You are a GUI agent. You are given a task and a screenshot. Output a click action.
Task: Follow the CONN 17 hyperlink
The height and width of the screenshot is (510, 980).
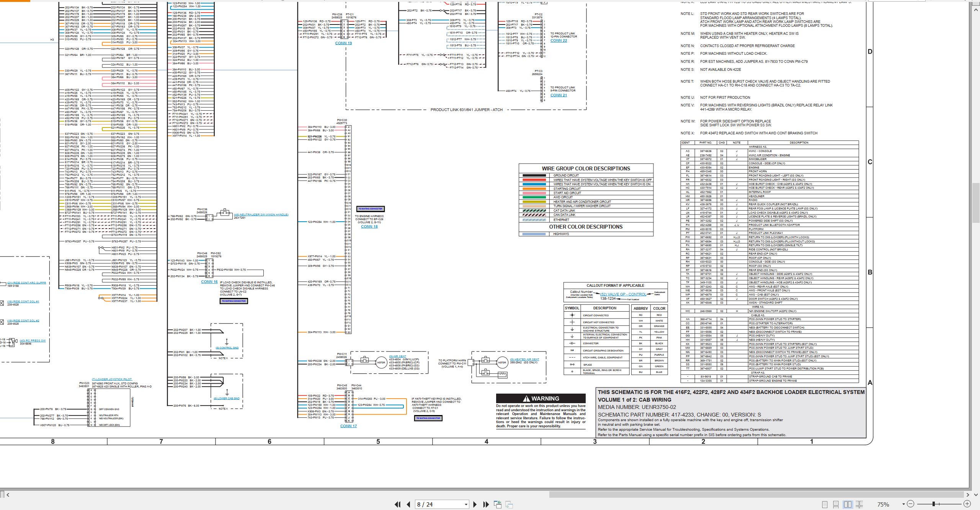click(x=348, y=426)
